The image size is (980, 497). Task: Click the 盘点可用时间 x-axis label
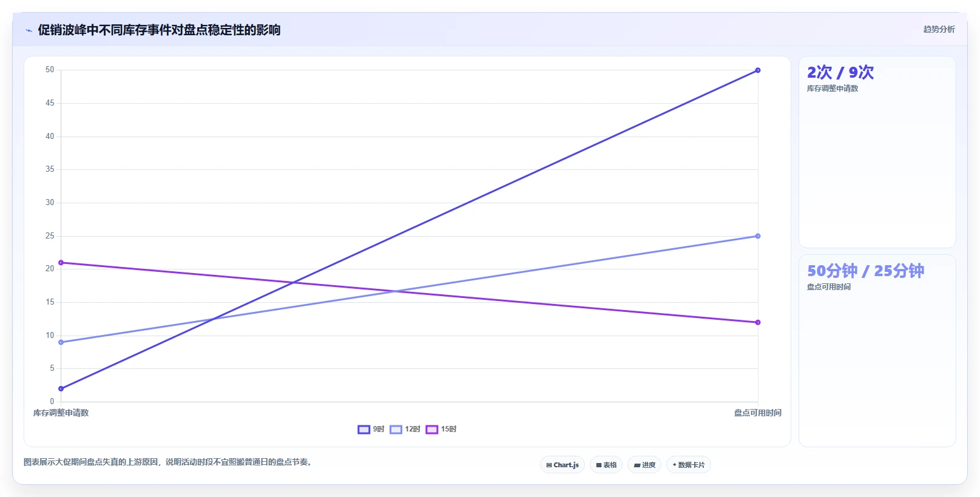[758, 413]
